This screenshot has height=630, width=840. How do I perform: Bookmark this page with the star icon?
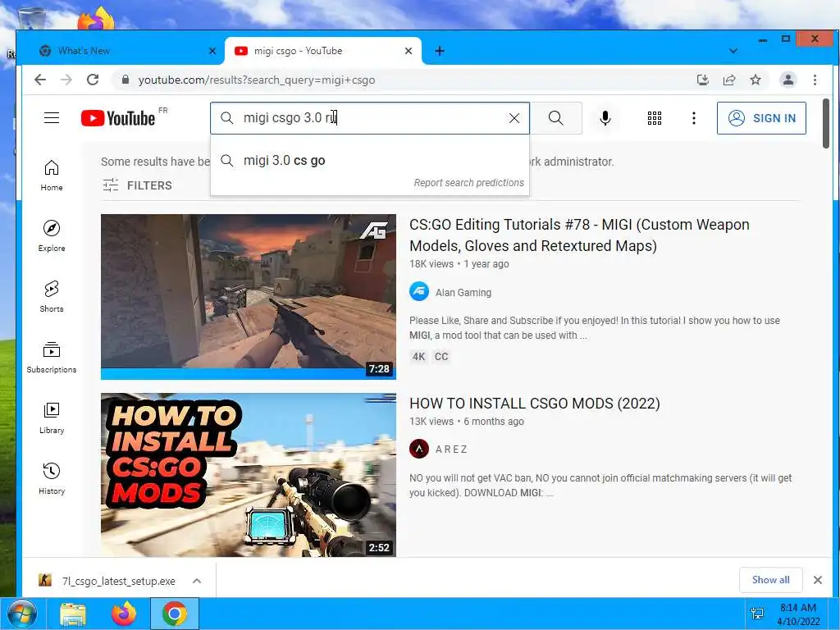point(756,80)
